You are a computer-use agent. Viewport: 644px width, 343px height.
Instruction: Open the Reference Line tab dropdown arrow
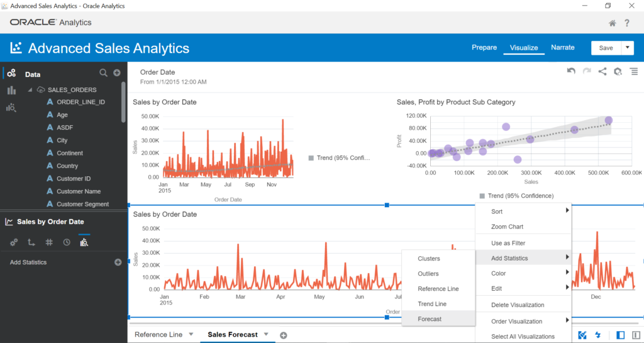(x=191, y=334)
